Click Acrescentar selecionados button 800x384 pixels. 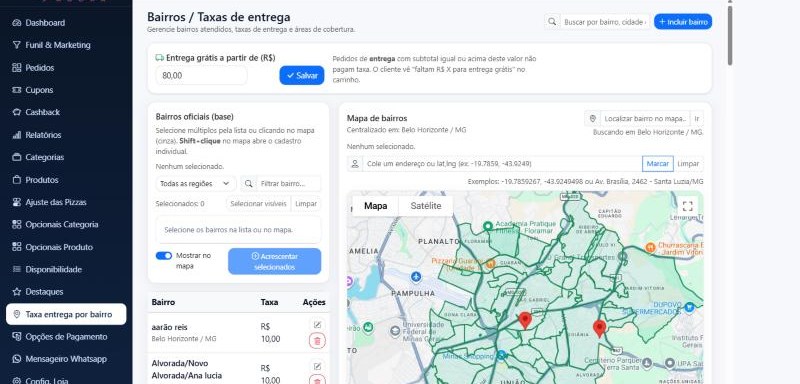[x=274, y=261]
